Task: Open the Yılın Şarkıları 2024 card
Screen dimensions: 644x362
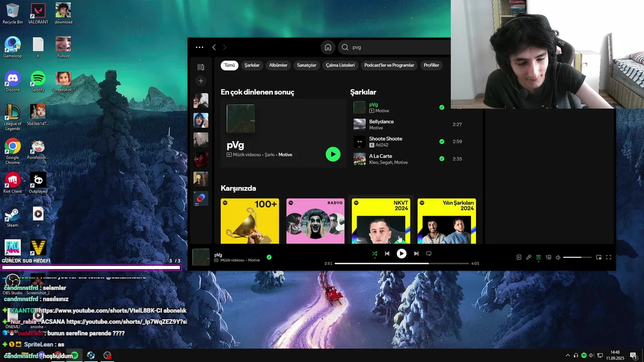Action: [x=447, y=221]
